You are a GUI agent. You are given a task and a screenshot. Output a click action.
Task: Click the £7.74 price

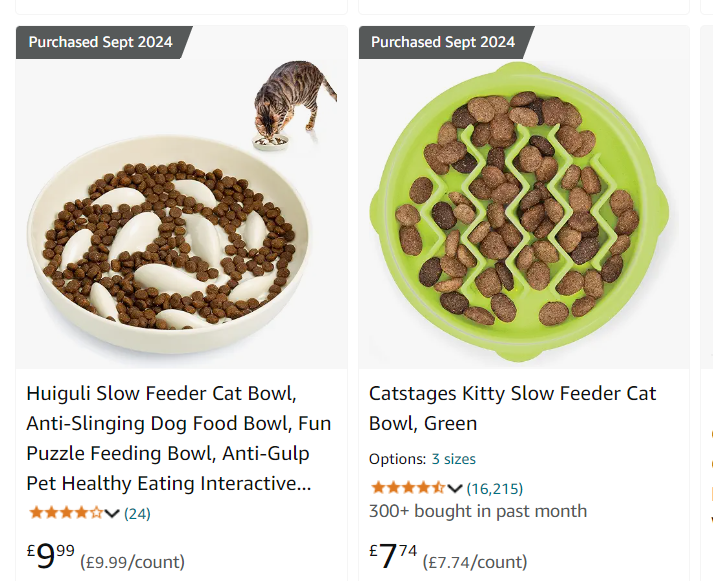[x=393, y=556]
